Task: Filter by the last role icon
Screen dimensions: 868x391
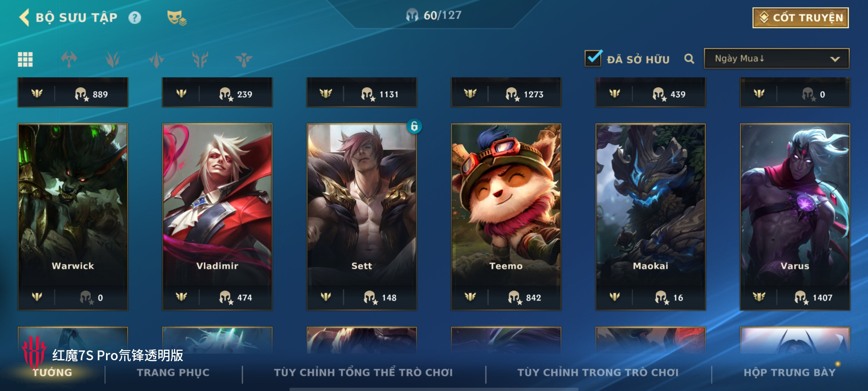Action: [244, 59]
